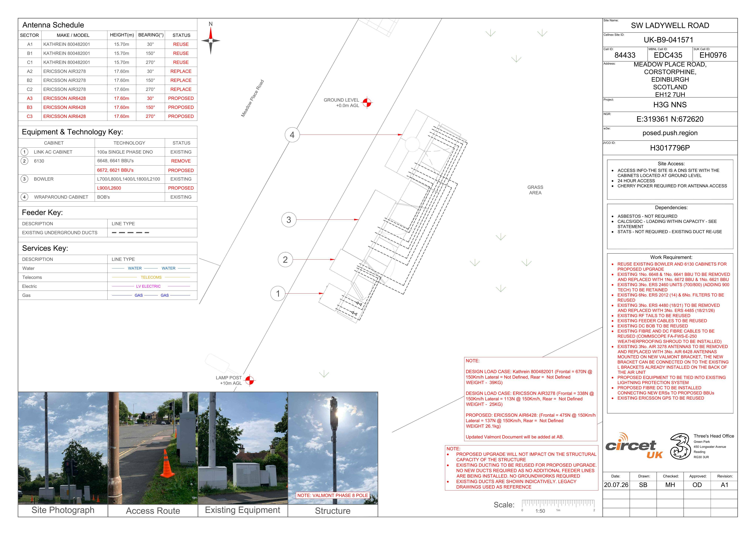Click the Three's Head Office address
The image size is (756, 535).
click(714, 446)
